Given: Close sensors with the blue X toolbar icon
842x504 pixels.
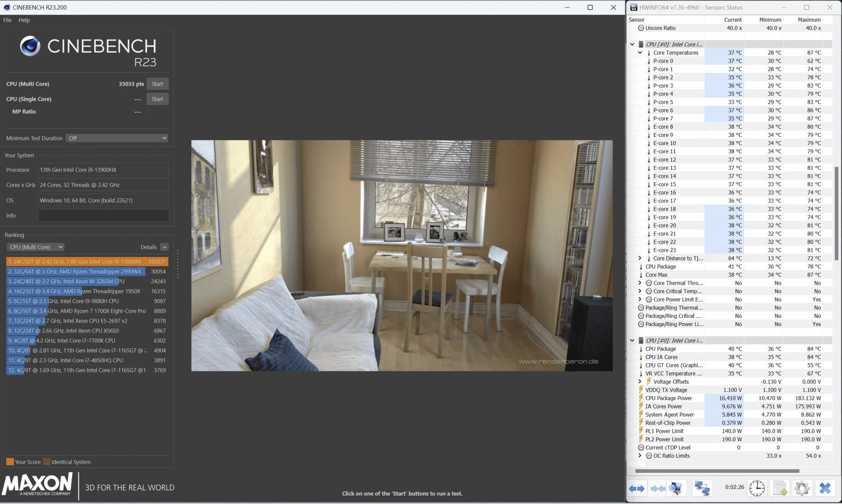Looking at the screenshot, I should tap(825, 488).
